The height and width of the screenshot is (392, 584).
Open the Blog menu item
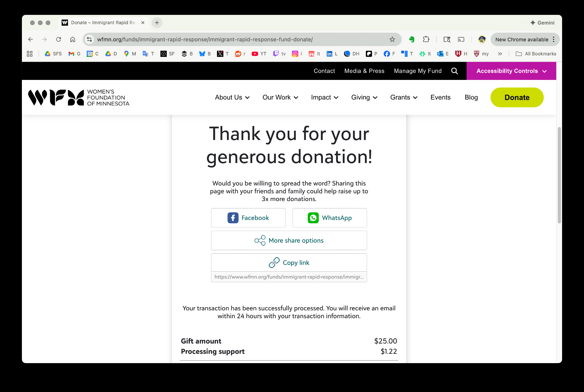point(471,97)
